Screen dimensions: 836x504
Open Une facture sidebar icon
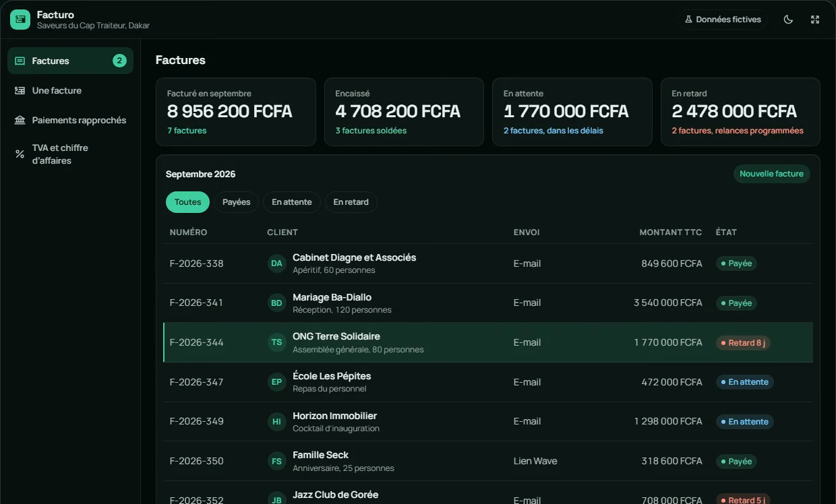click(20, 90)
